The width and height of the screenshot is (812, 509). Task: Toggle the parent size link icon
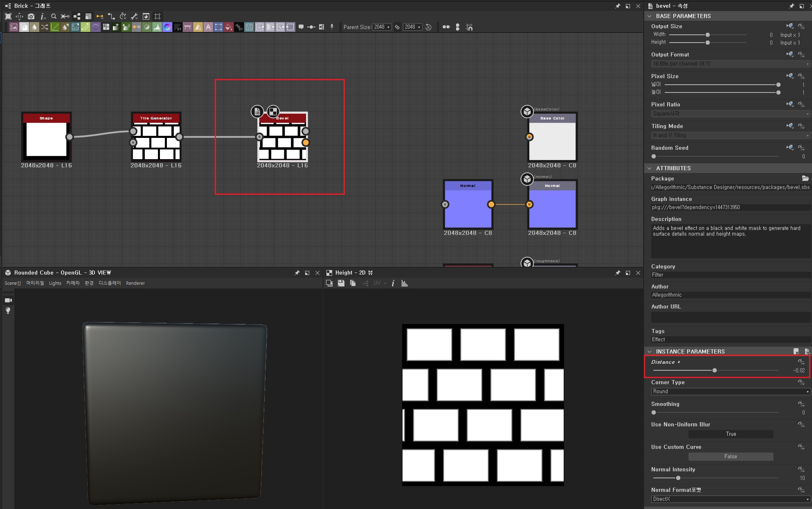pos(397,27)
